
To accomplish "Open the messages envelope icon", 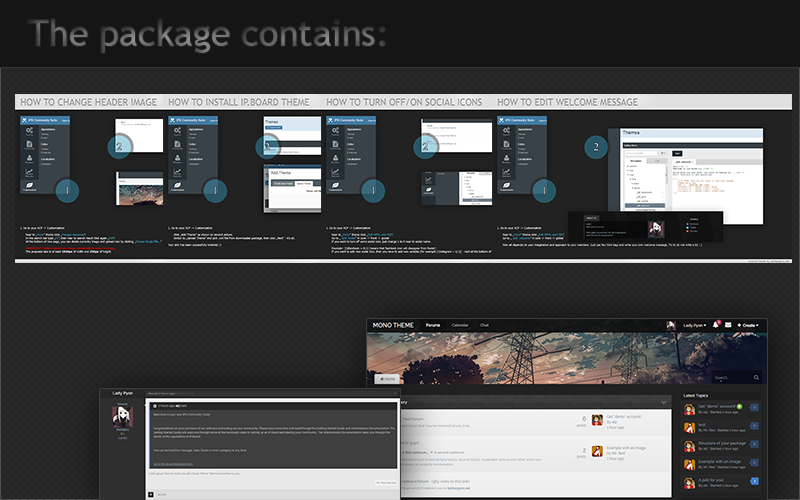I will point(728,324).
